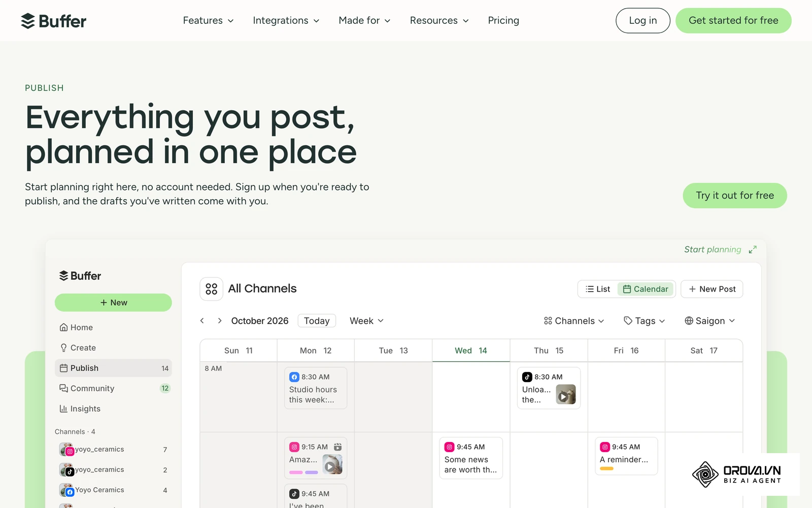The height and width of the screenshot is (508, 812).
Task: Select the Mon 12 column header
Action: click(316, 351)
